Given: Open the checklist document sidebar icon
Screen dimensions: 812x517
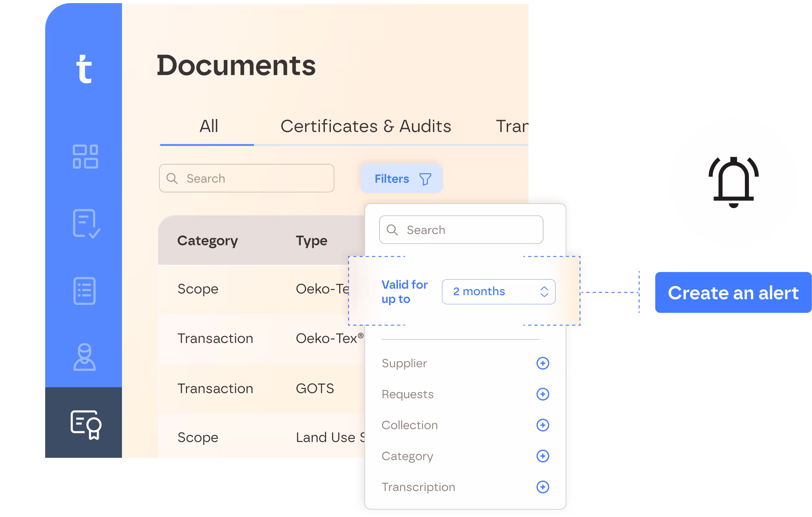Looking at the screenshot, I should (86, 224).
